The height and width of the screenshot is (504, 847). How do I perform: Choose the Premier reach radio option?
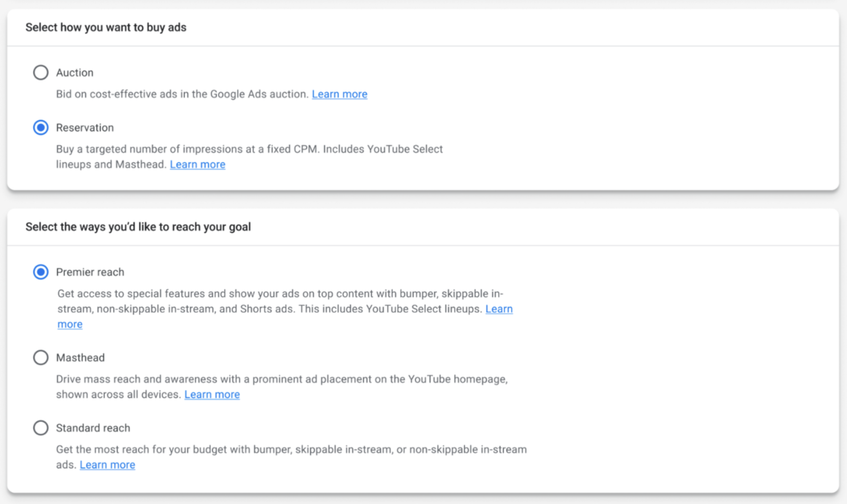point(41,272)
